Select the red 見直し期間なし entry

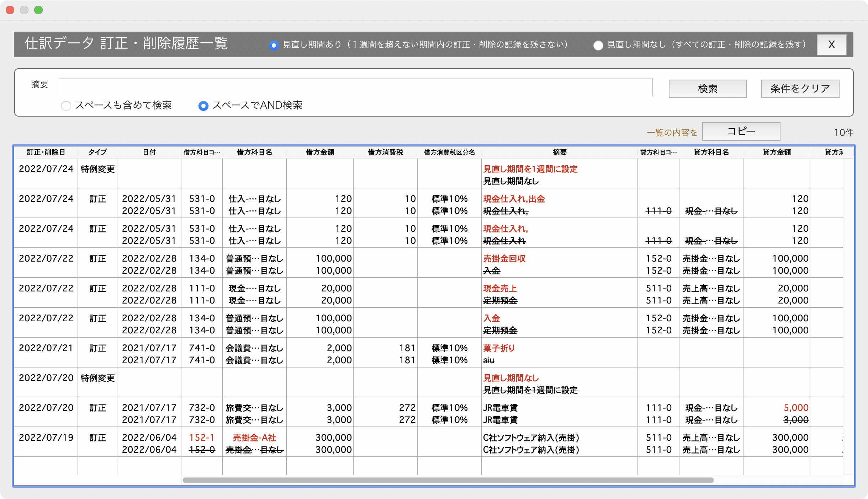(511, 378)
